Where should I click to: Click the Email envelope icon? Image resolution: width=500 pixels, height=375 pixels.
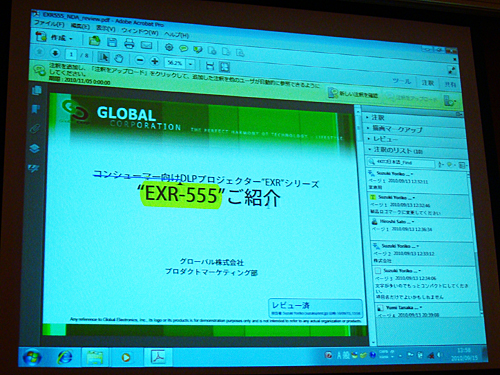pos(146,45)
